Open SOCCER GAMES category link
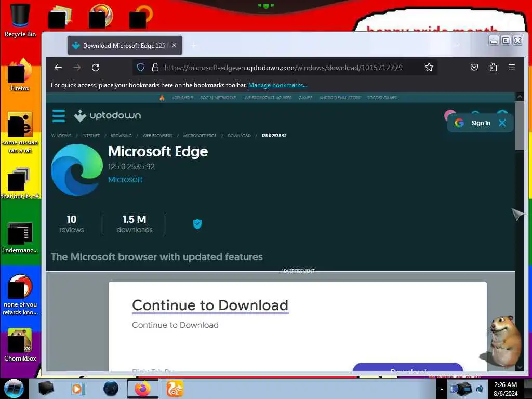The width and height of the screenshot is (532, 399). click(382, 98)
